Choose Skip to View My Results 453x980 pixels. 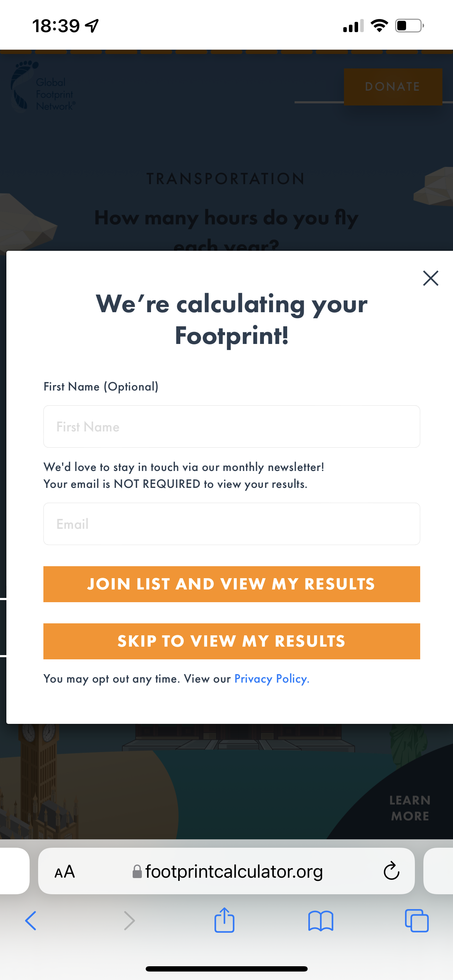click(x=232, y=641)
